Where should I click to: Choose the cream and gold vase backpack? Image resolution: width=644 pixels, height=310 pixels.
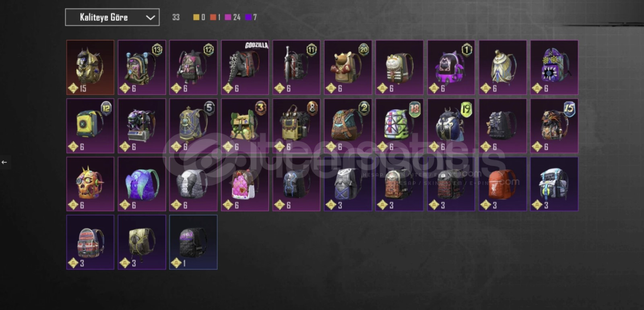[502, 67]
